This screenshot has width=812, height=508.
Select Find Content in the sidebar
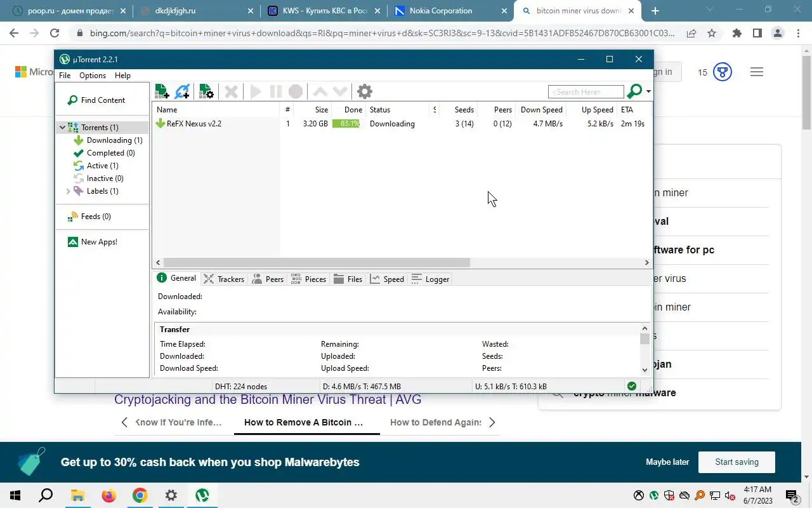96,100
